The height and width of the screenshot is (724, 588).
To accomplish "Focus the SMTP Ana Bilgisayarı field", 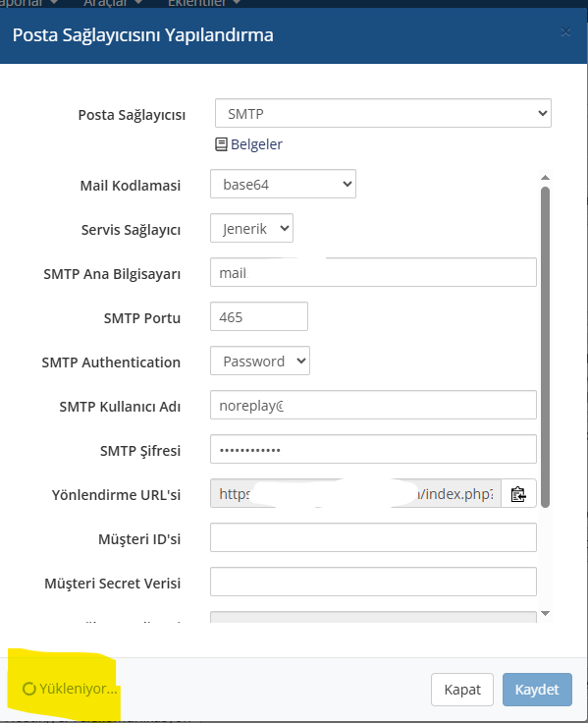I will point(373,272).
